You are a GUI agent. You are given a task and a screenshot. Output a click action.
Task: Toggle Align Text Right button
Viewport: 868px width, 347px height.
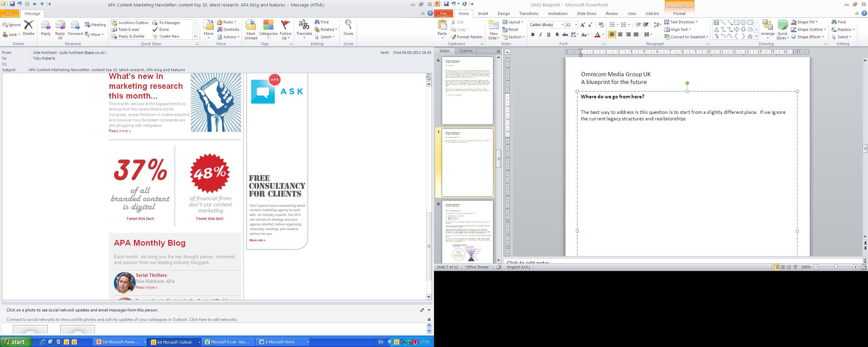point(628,35)
